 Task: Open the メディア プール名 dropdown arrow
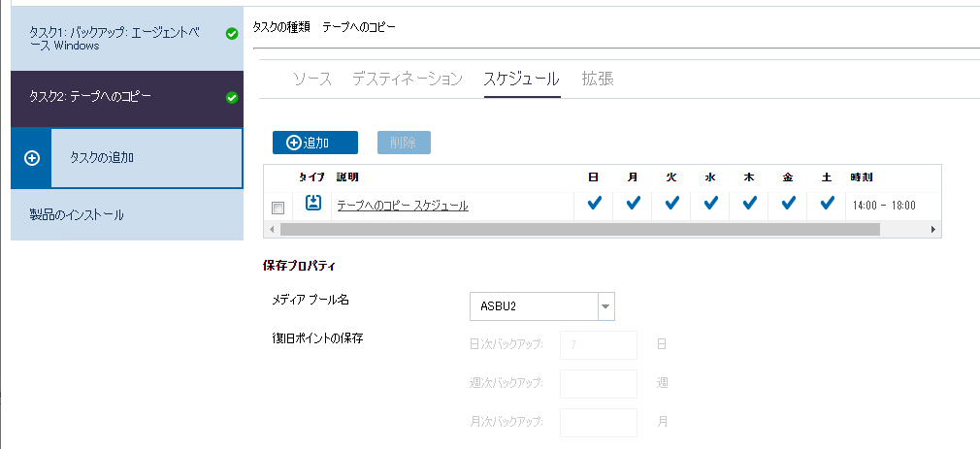pos(605,306)
